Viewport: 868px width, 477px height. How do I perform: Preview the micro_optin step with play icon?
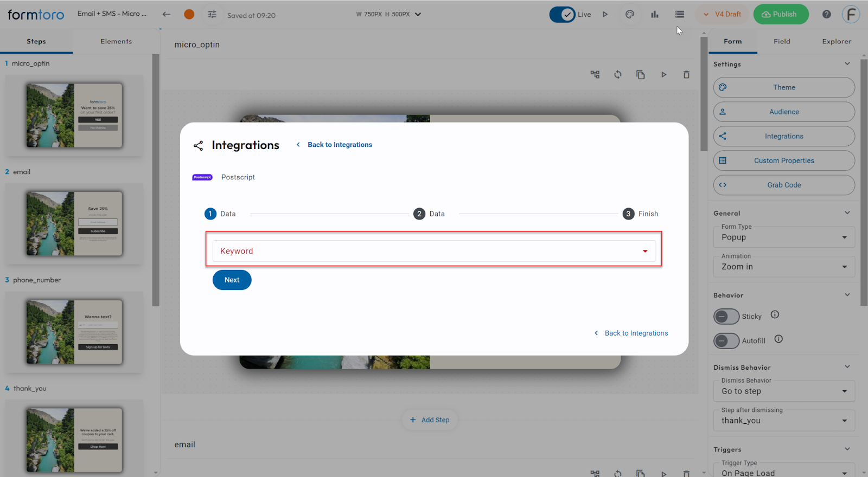pos(663,75)
